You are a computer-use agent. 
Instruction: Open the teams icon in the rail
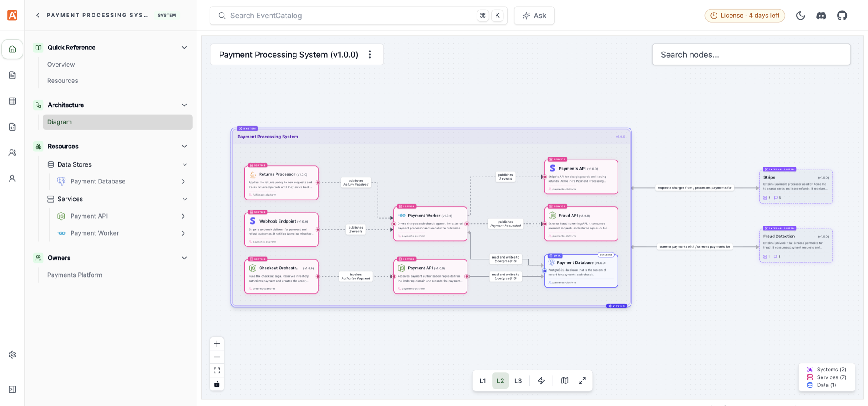coord(12,153)
